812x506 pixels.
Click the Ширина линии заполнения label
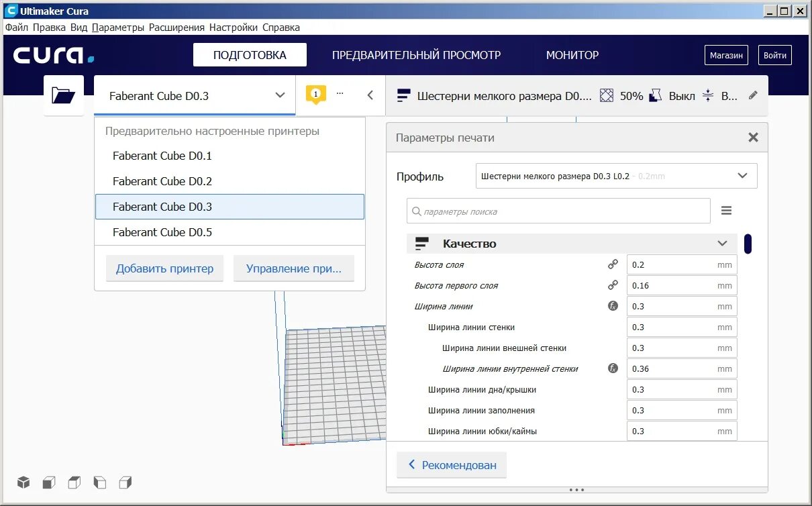click(481, 410)
